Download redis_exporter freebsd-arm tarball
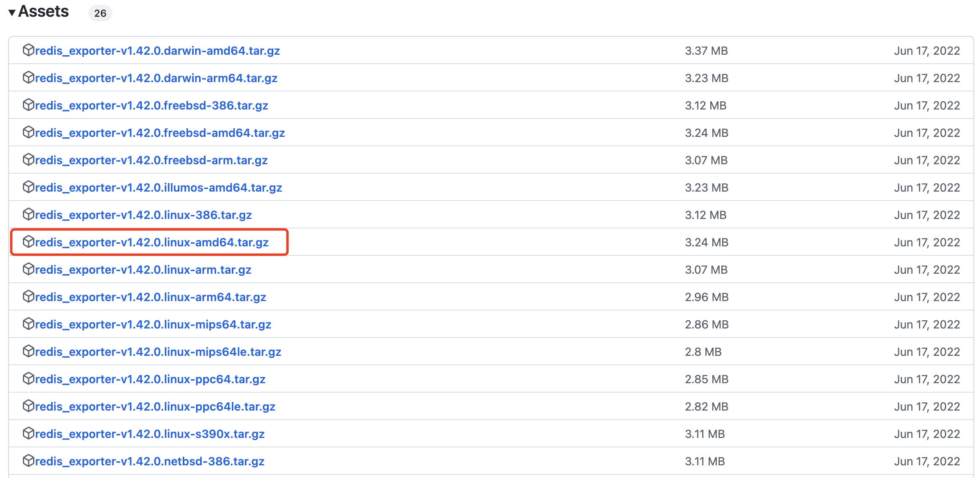The width and height of the screenshot is (980, 478). pyautogui.click(x=151, y=160)
